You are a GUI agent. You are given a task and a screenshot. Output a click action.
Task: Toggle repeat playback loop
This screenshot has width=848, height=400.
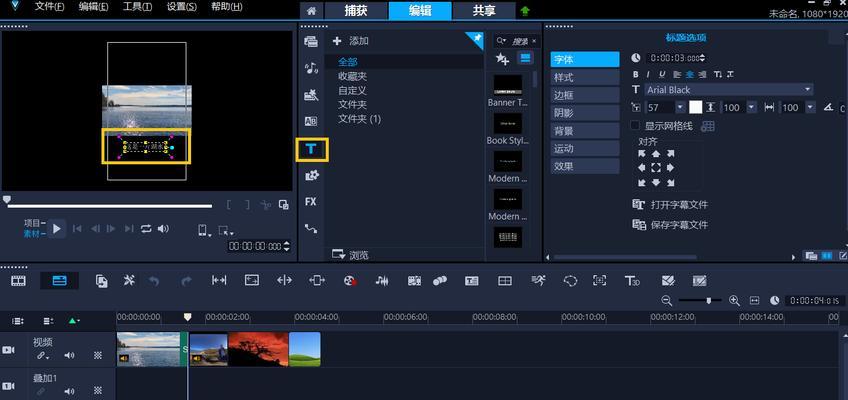click(146, 229)
